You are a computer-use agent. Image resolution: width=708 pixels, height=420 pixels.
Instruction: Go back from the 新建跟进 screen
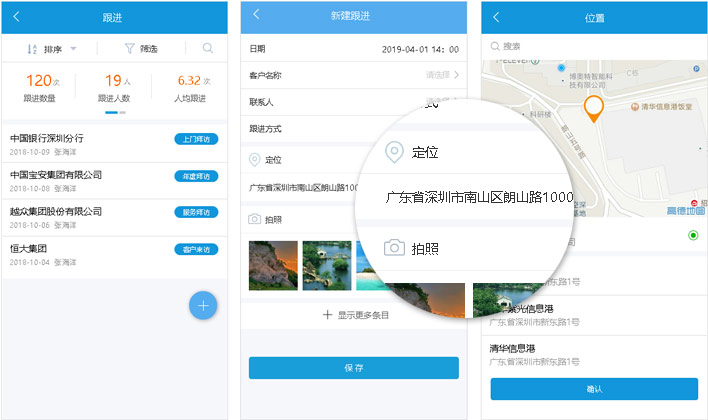[x=256, y=14]
